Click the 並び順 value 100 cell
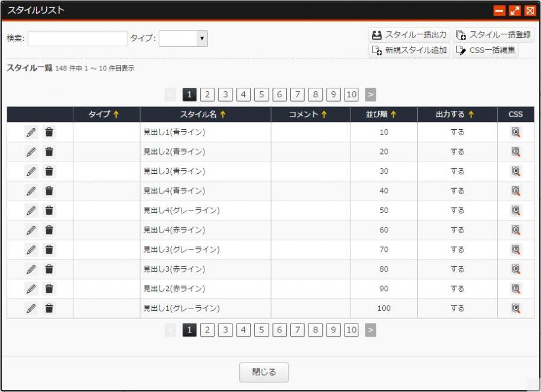Viewport: 541px width, 392px height. [x=384, y=308]
